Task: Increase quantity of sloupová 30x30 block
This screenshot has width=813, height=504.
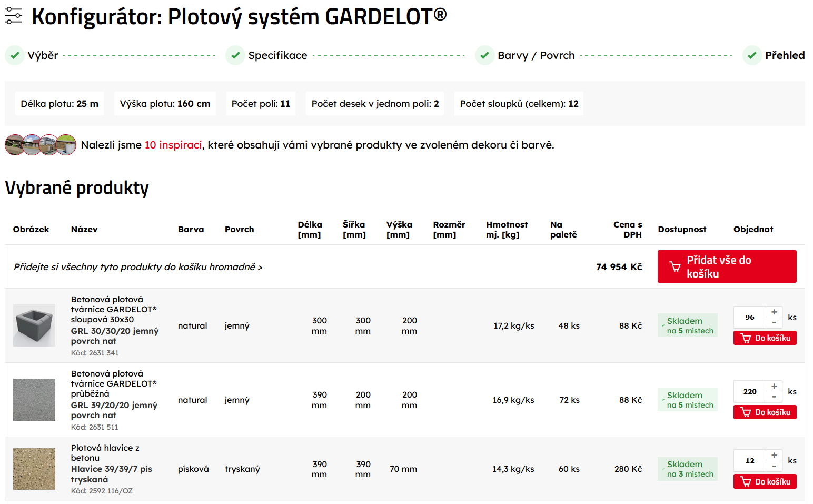Action: click(x=774, y=312)
